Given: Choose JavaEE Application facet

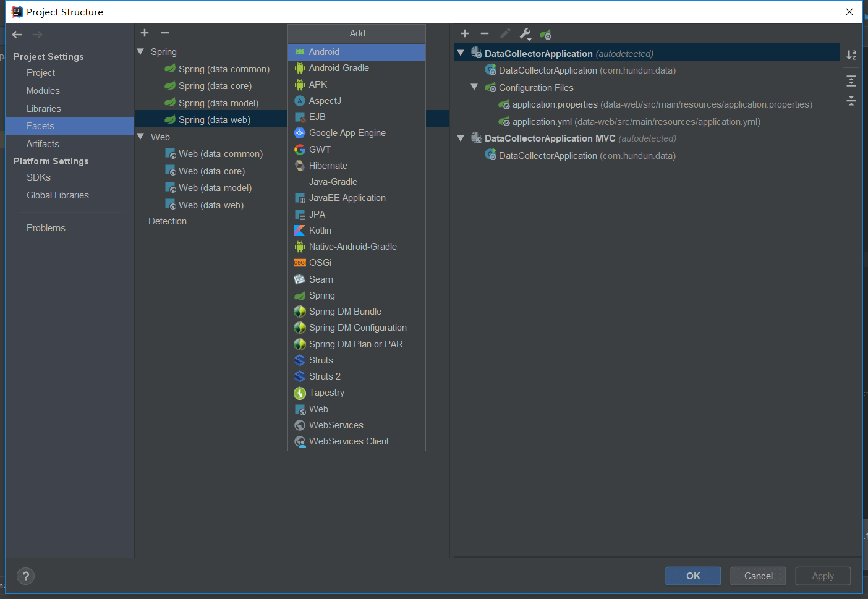Looking at the screenshot, I should click(356, 198).
